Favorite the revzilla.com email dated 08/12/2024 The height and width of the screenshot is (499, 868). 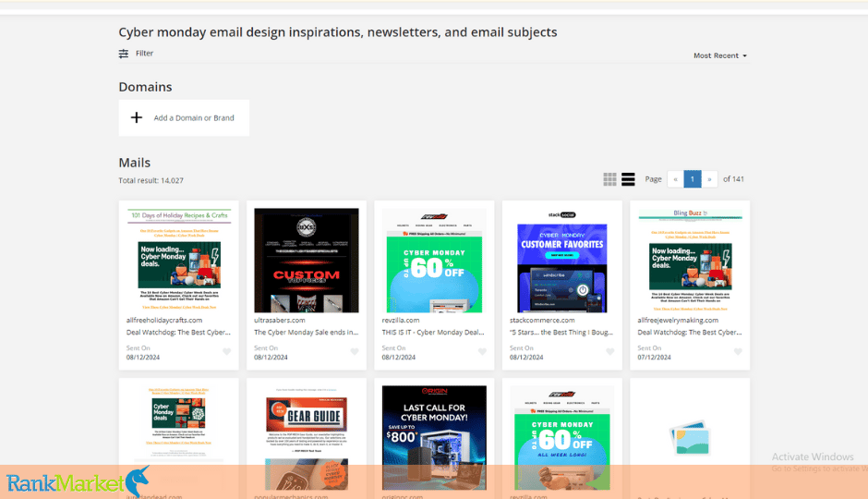[483, 352]
